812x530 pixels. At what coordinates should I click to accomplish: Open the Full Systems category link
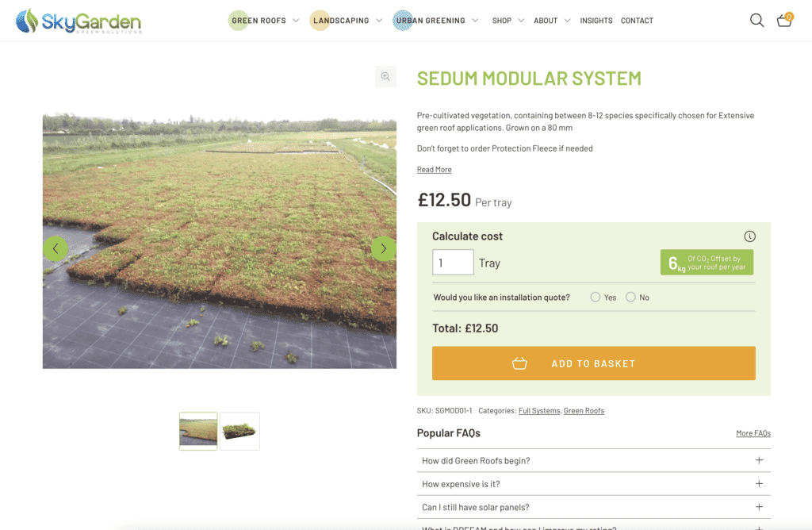click(539, 411)
